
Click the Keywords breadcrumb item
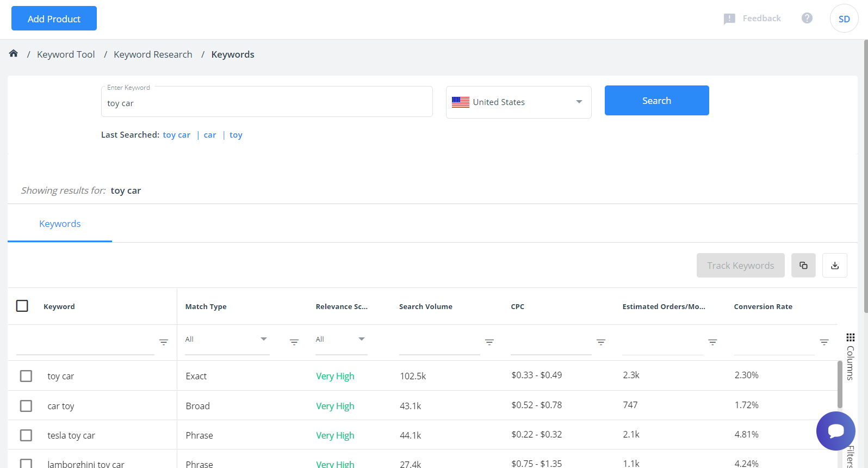pyautogui.click(x=233, y=54)
